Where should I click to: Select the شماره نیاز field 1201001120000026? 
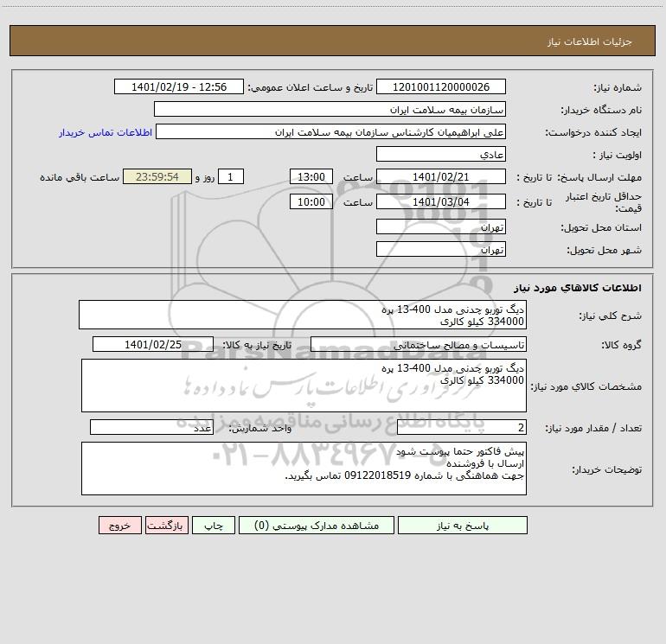pos(441,86)
